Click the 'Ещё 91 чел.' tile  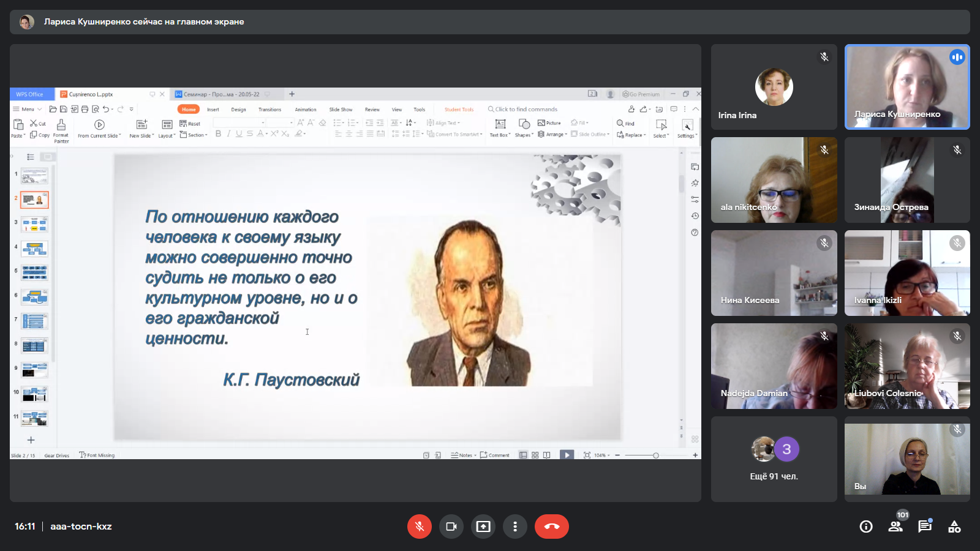[774, 459]
